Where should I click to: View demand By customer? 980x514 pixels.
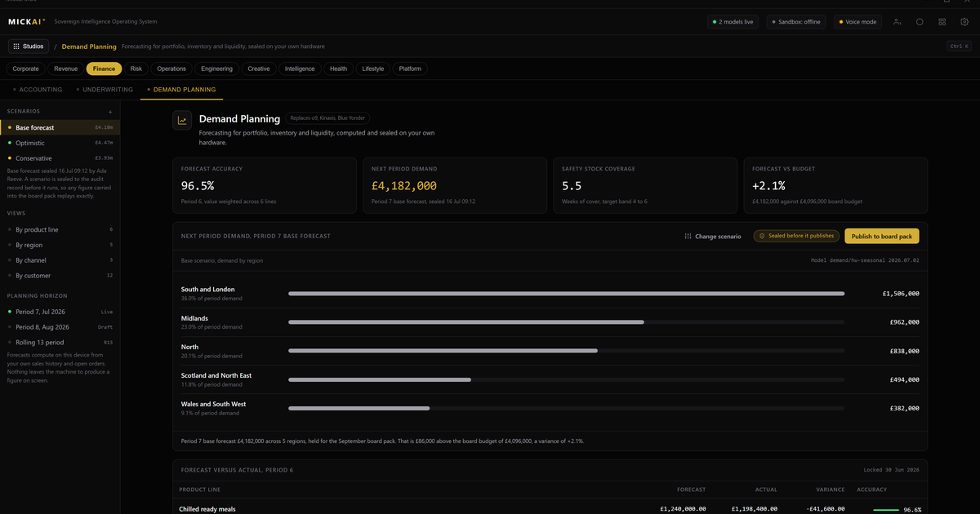pos(60,276)
